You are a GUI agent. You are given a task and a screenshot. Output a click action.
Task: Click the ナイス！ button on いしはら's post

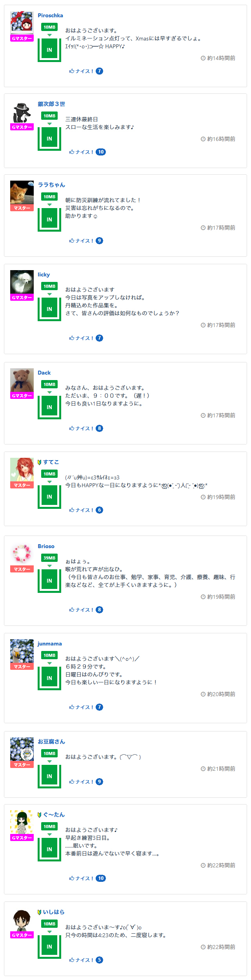(81, 960)
